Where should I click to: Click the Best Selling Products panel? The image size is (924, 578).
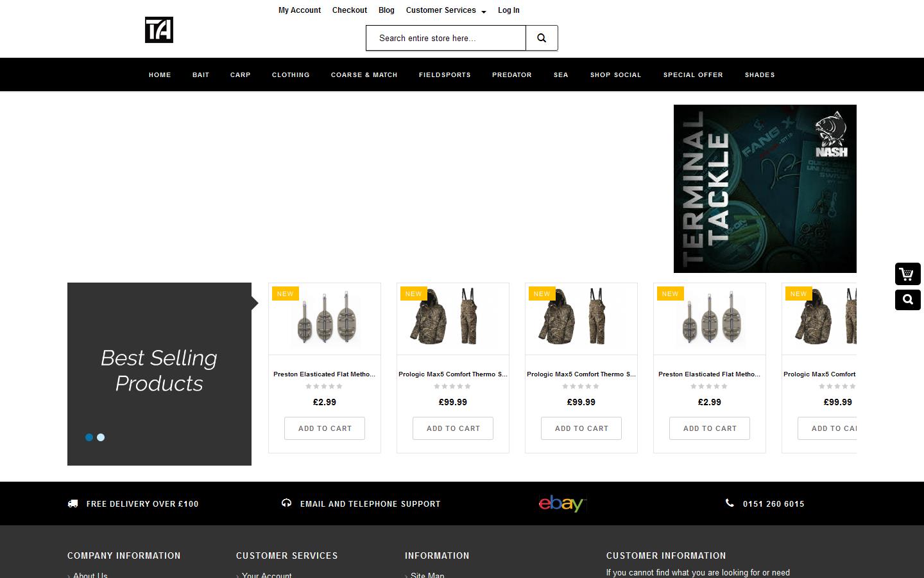click(159, 374)
